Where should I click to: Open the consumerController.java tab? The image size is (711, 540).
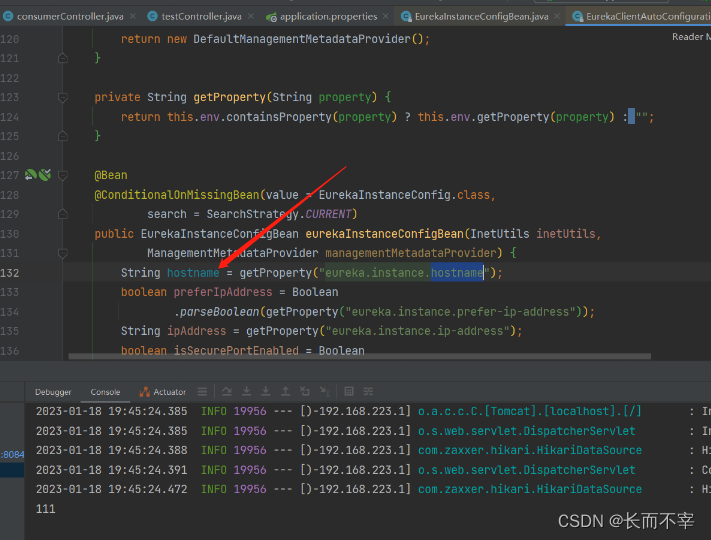click(x=70, y=16)
